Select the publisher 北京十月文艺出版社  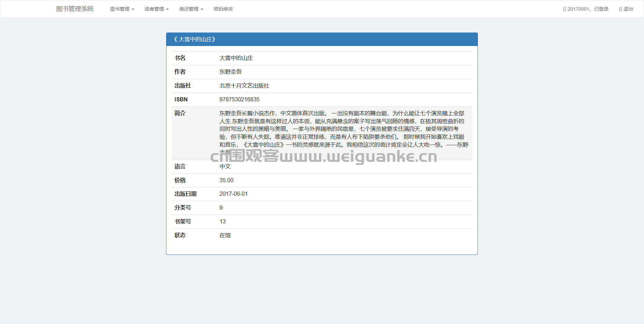click(x=244, y=86)
